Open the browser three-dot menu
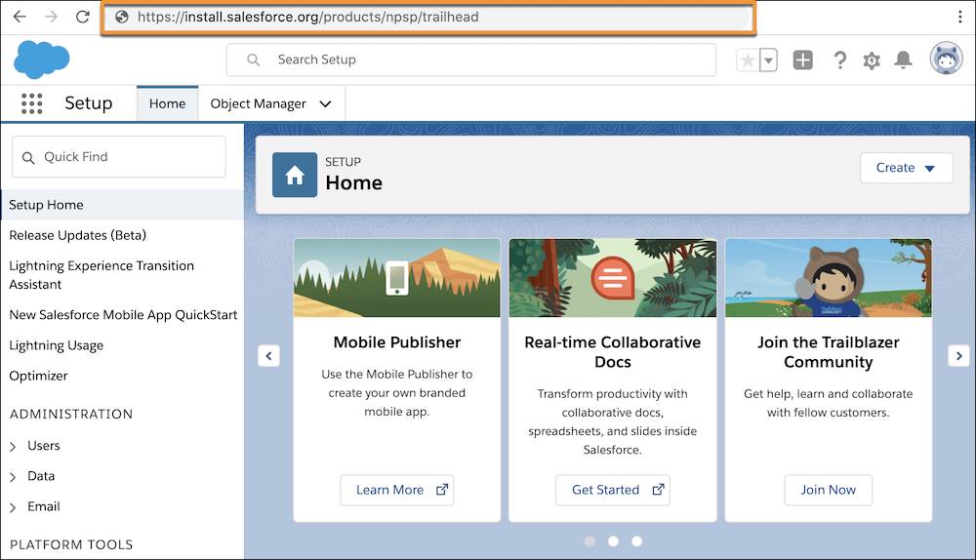Image resolution: width=976 pixels, height=560 pixels. point(959,17)
